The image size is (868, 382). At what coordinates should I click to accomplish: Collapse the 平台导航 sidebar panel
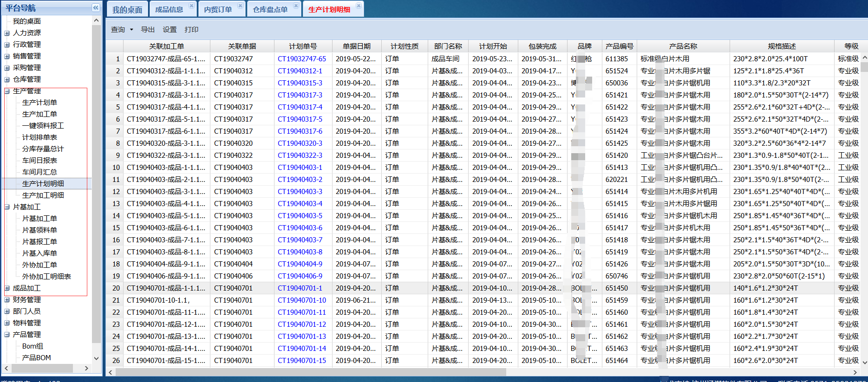95,7
